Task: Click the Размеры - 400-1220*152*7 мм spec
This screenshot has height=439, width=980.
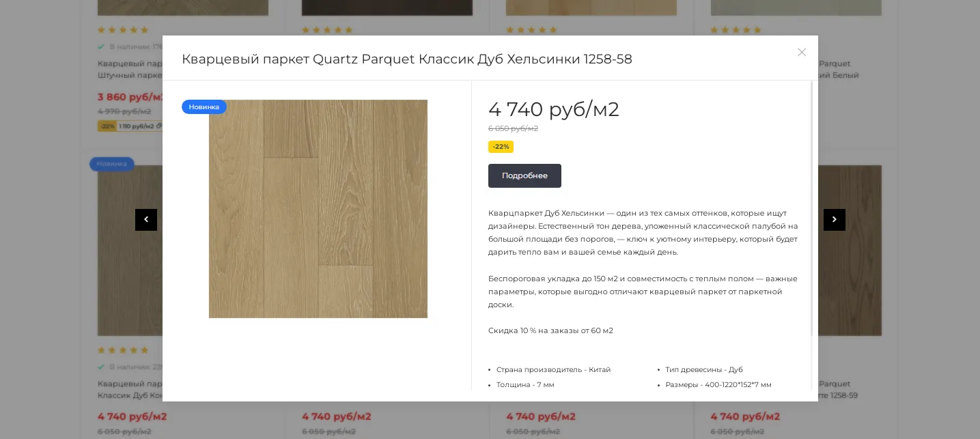Action: click(718, 385)
